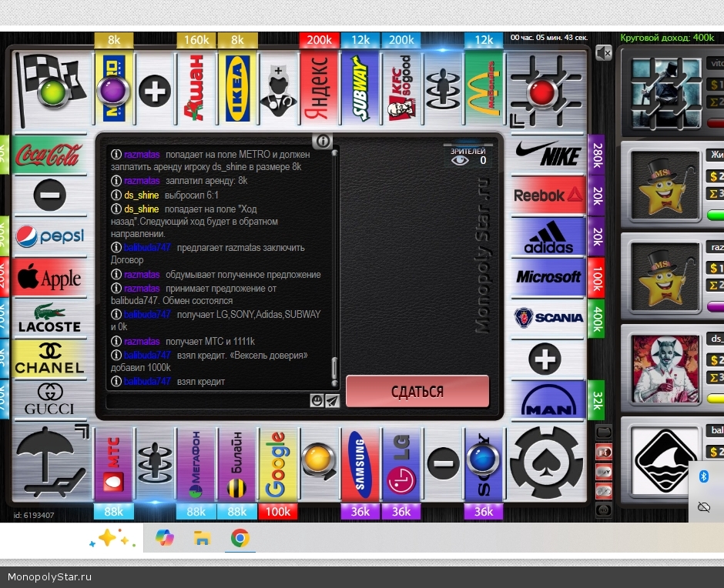The width and height of the screenshot is (724, 588).
Task: Select the МТС property tile
Action: 113,463
